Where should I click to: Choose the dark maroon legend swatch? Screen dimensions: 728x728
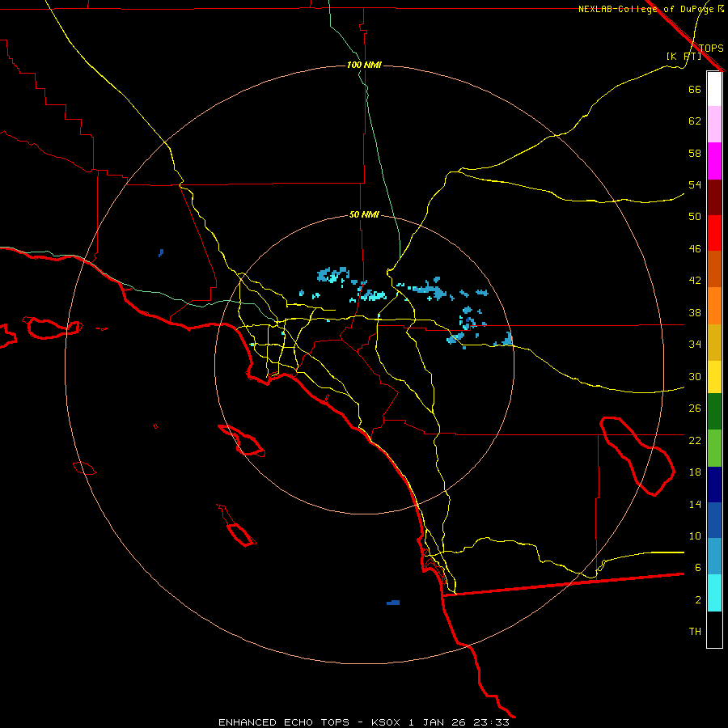point(714,197)
